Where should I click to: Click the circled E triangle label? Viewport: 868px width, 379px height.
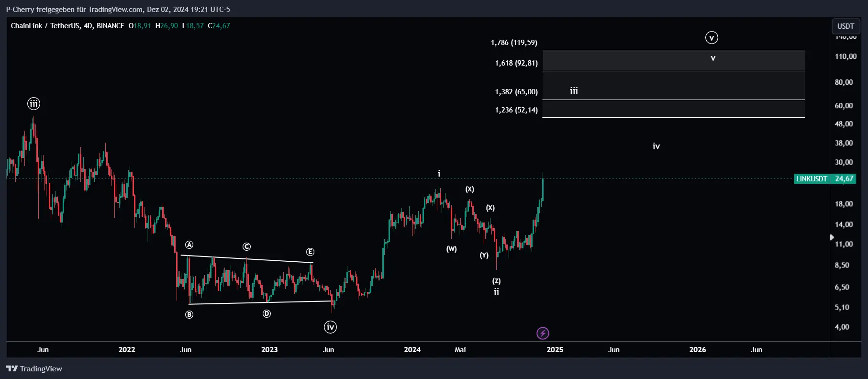310,252
